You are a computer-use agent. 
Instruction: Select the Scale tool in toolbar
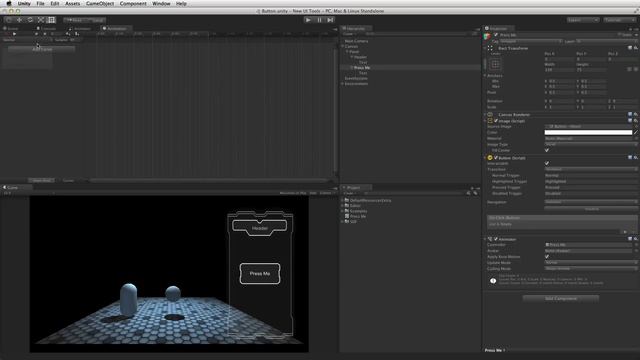pos(41,20)
